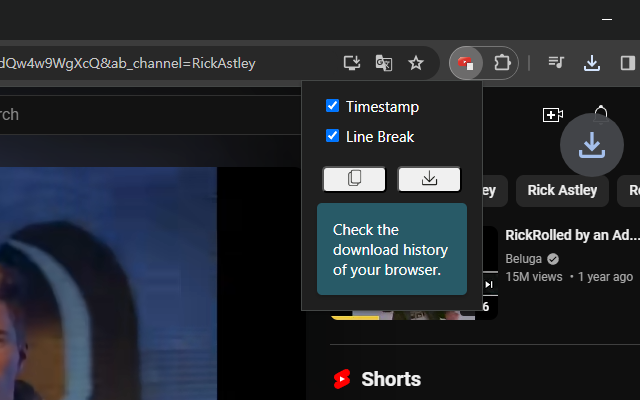Click the translate page icon in address bar

(384, 63)
